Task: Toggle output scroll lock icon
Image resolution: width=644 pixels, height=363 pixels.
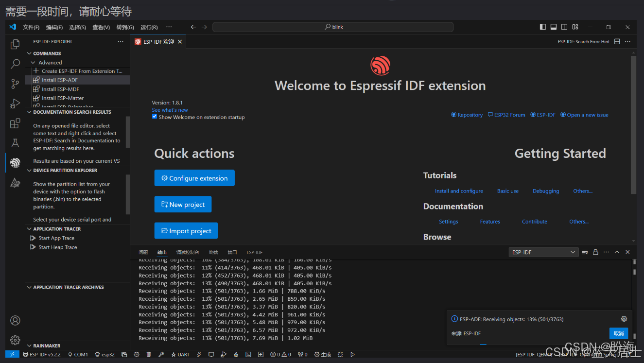Action: pyautogui.click(x=595, y=252)
